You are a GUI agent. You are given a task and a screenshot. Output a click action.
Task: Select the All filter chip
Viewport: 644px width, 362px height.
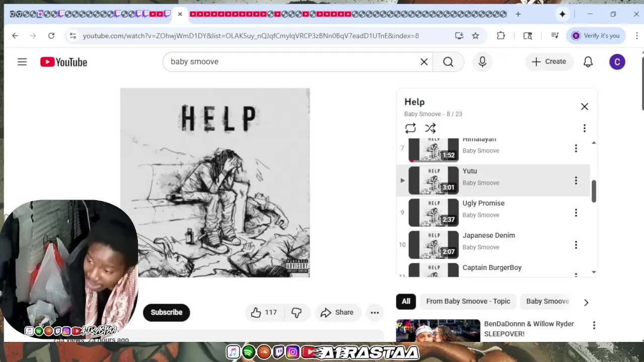(x=406, y=301)
